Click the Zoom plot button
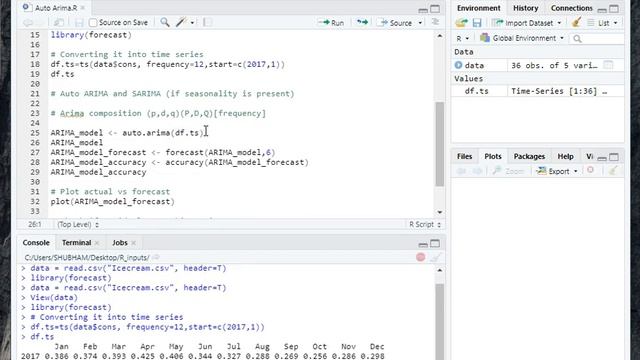 point(508,171)
